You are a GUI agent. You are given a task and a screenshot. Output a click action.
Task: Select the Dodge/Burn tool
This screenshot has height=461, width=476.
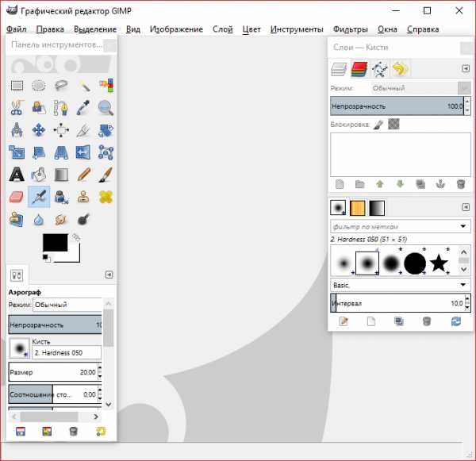(83, 219)
